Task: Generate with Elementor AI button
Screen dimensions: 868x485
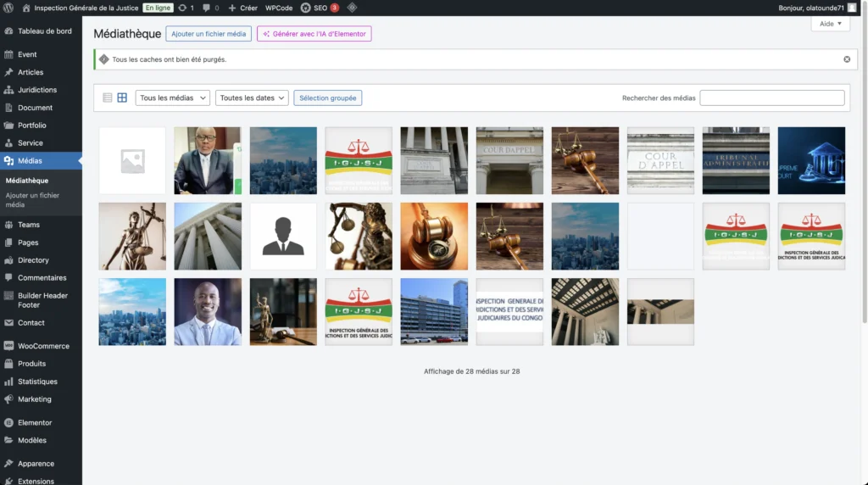Action: [x=314, y=34]
